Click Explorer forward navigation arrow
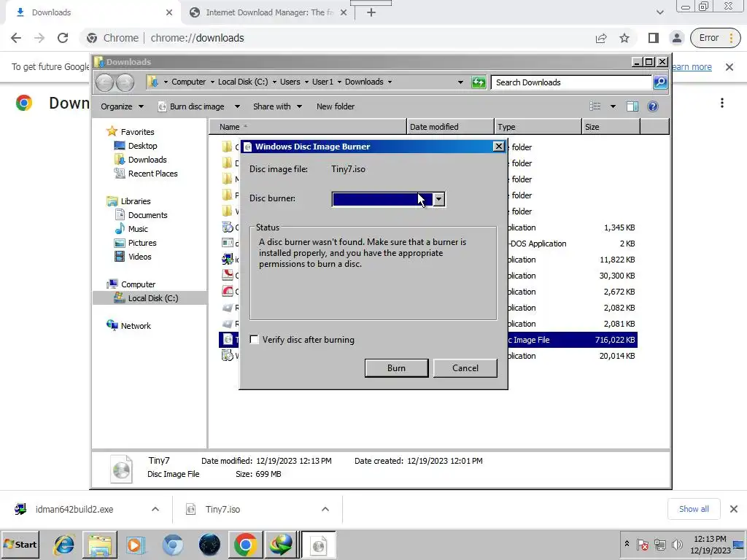The image size is (747, 560). (x=125, y=83)
